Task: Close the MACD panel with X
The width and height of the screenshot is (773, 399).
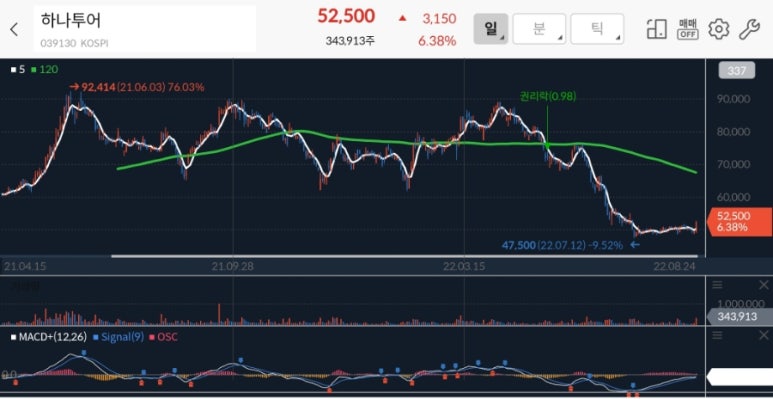Action: (763, 336)
